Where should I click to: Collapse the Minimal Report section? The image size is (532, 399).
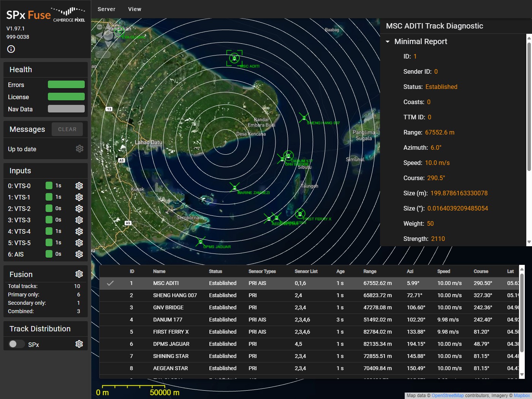pyautogui.click(x=388, y=42)
